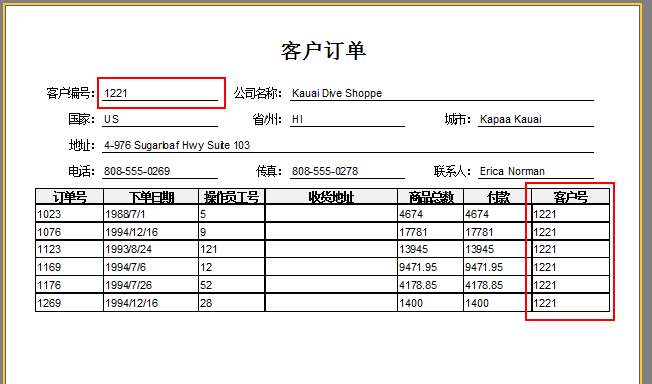Select order number 1269
Screen dimensions: 652x384
click(49, 303)
